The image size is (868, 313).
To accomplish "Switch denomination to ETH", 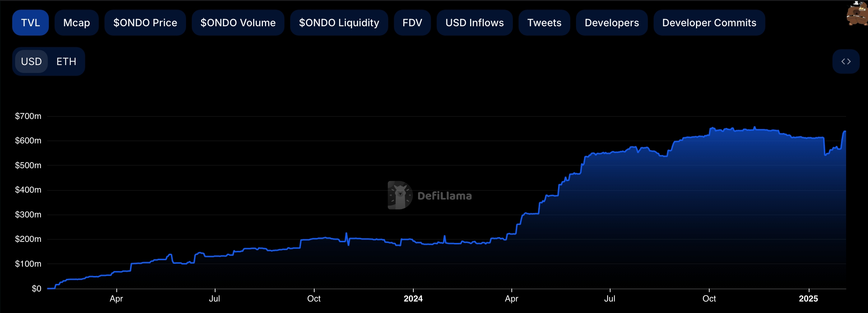I will [66, 61].
